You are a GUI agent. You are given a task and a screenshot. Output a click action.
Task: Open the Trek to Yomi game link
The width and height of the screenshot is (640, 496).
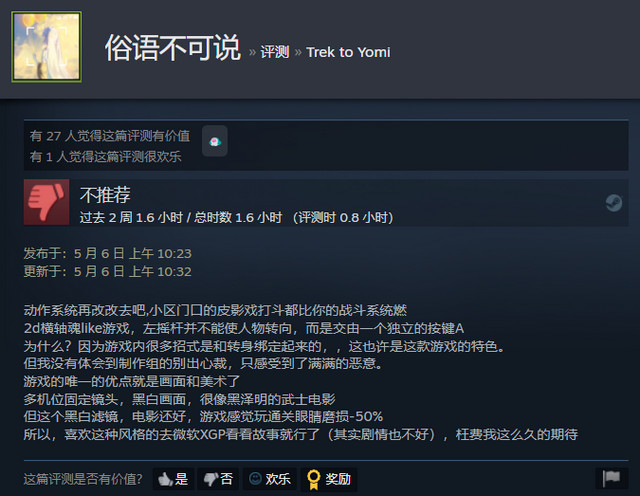click(x=348, y=52)
